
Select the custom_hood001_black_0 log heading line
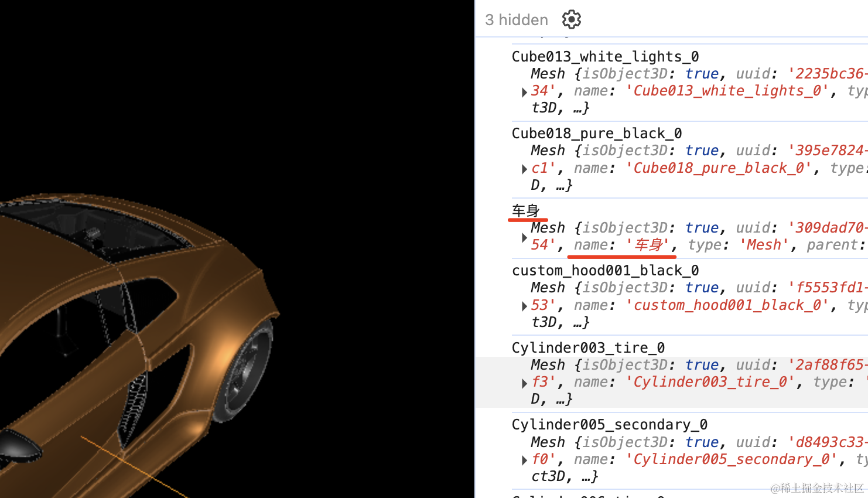coord(606,270)
